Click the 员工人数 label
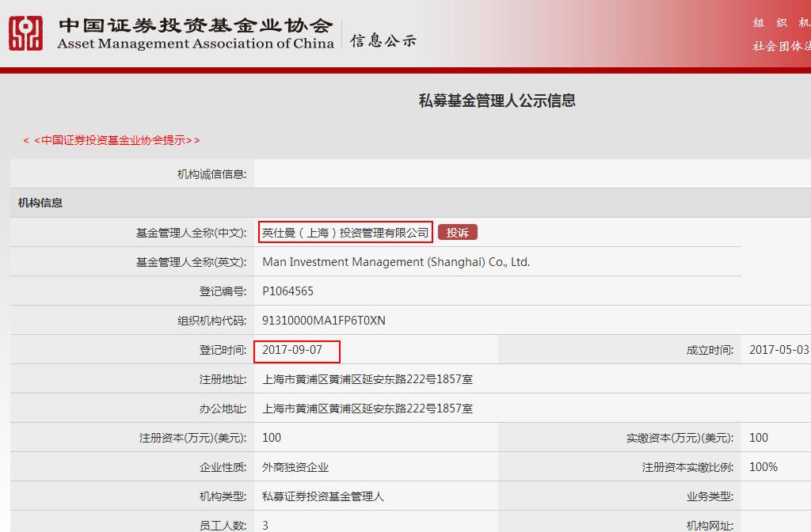 [223, 526]
